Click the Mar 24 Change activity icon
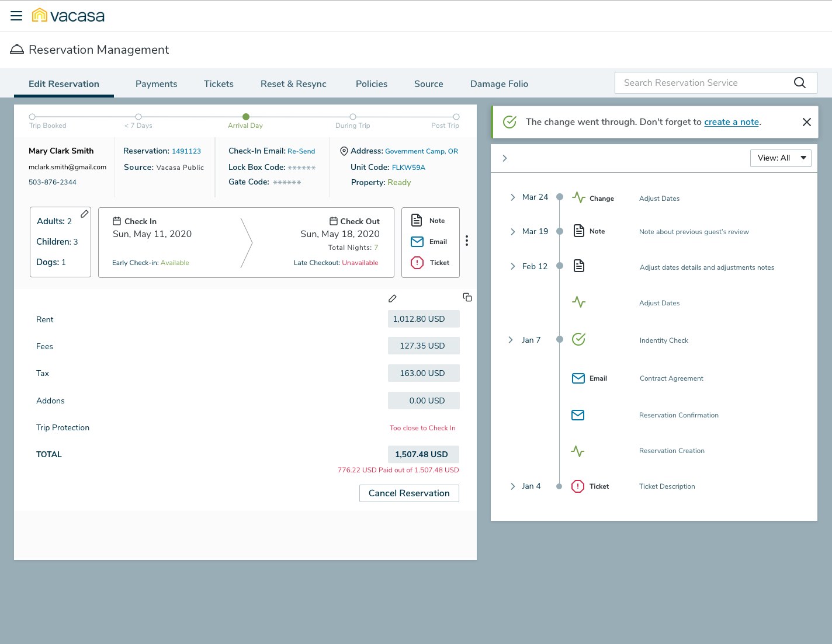The image size is (832, 644). coord(578,197)
